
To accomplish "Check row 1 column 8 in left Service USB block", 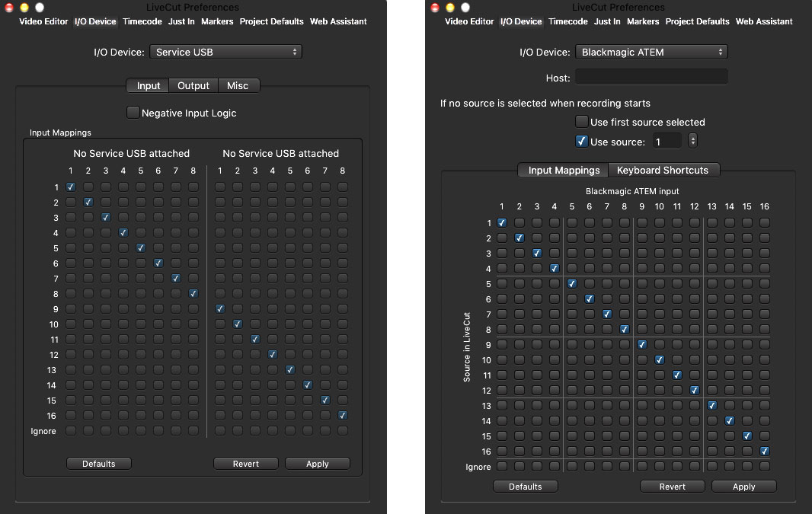I will tap(193, 187).
